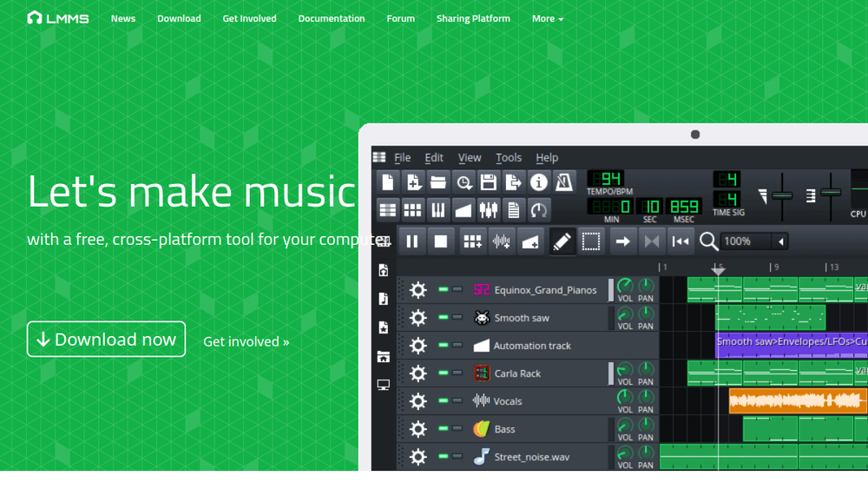Open the Smooth saw track gear menu
This screenshot has width=868, height=489.
(418, 318)
